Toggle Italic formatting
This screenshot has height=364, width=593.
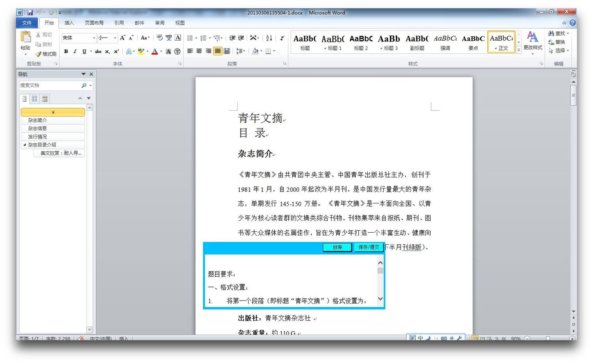[75, 51]
